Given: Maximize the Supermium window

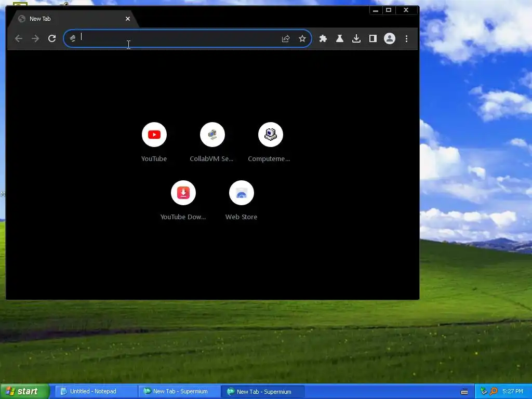Looking at the screenshot, I should click(389, 10).
